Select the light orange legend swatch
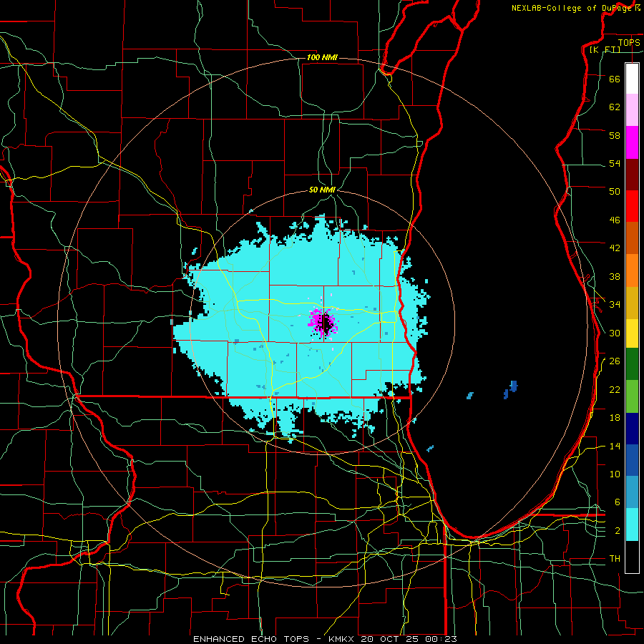The image size is (644, 644). [632, 270]
